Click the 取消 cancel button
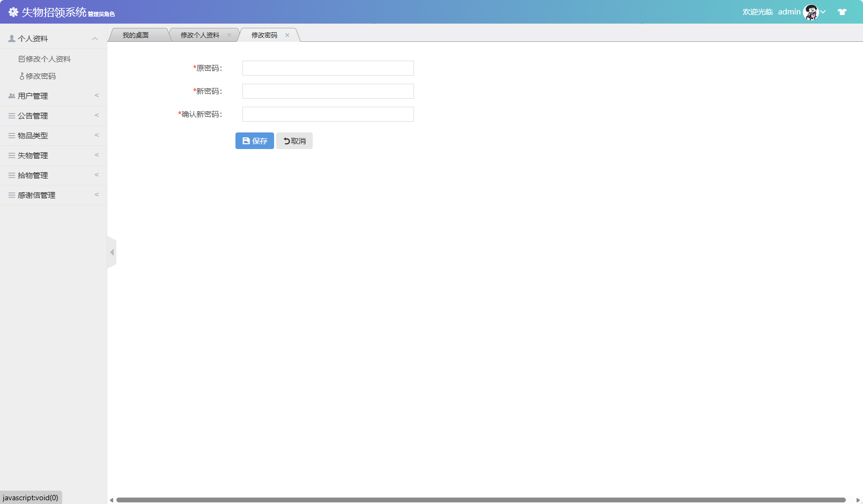The width and height of the screenshot is (863, 504). pos(294,141)
